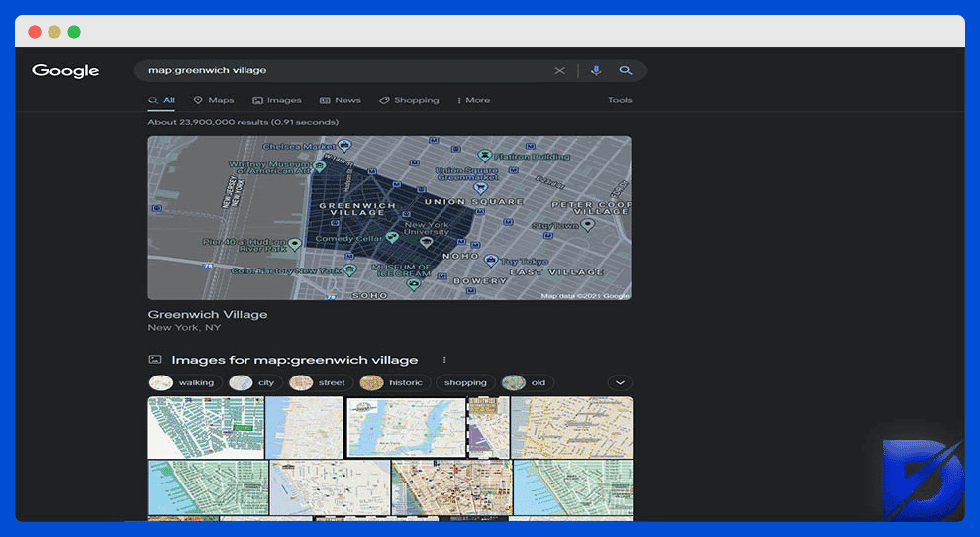Click the Google logo

click(x=65, y=70)
